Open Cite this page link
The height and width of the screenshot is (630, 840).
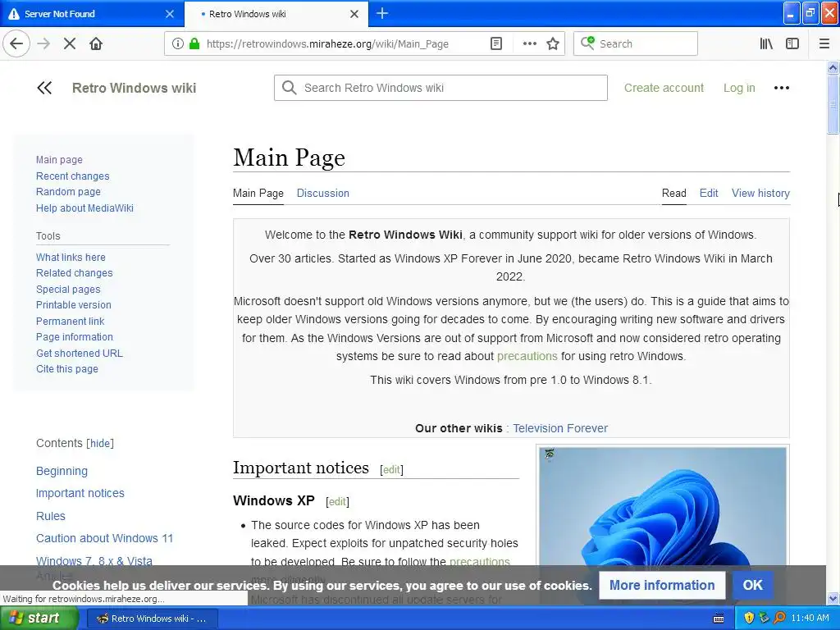pos(67,368)
